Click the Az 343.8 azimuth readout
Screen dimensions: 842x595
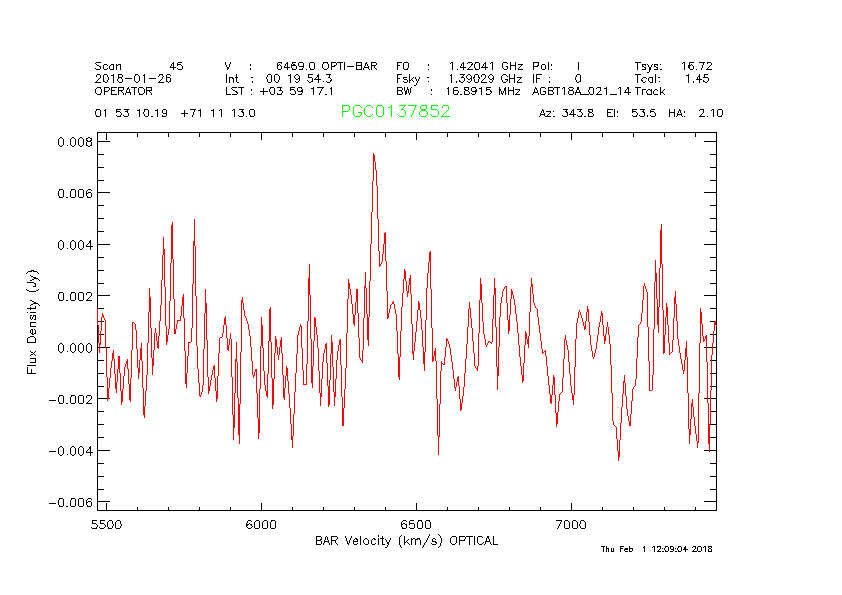[x=566, y=114]
